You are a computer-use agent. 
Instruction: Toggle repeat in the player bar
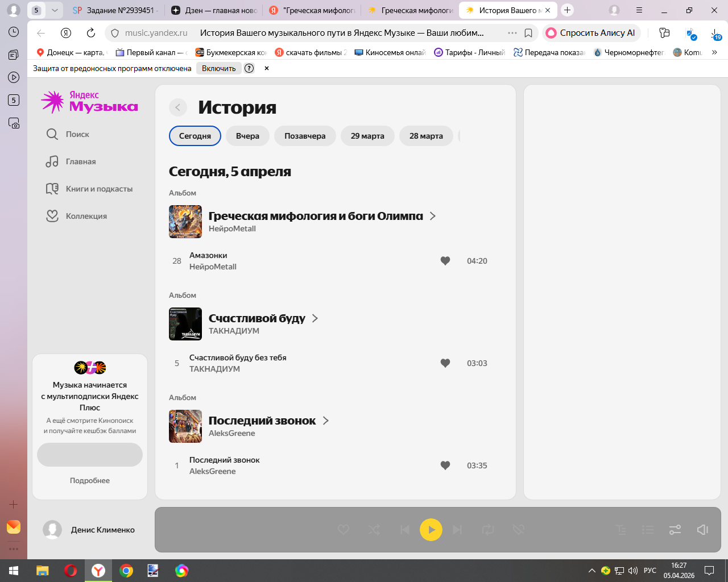(488, 530)
